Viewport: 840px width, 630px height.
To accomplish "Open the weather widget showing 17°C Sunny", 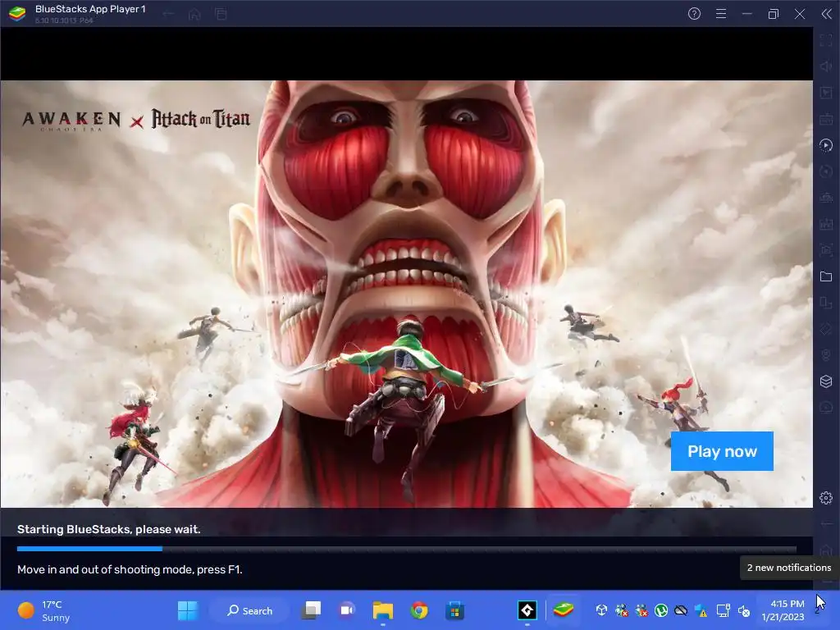I will pos(44,610).
